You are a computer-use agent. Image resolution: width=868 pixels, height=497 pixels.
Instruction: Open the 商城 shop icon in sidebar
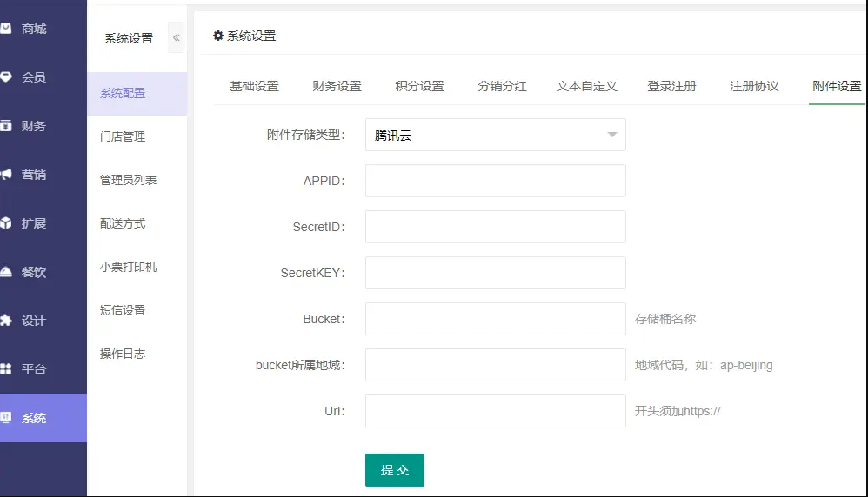tap(5, 28)
